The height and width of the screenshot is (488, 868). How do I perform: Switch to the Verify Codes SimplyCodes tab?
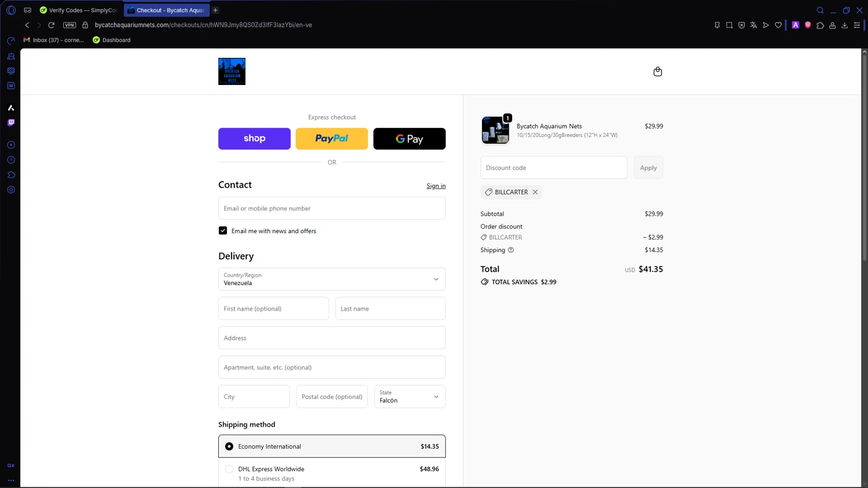79,10
